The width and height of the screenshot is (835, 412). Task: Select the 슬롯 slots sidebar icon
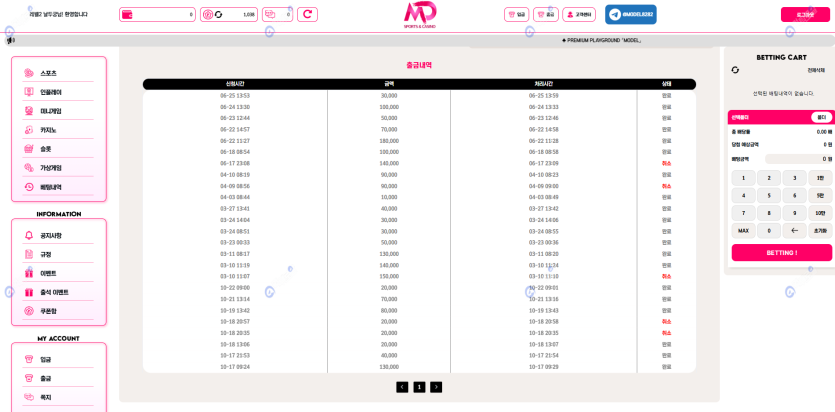pyautogui.click(x=29, y=149)
